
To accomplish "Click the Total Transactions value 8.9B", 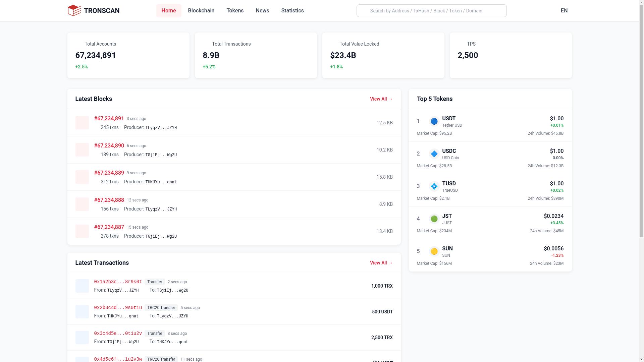I will tap(211, 55).
